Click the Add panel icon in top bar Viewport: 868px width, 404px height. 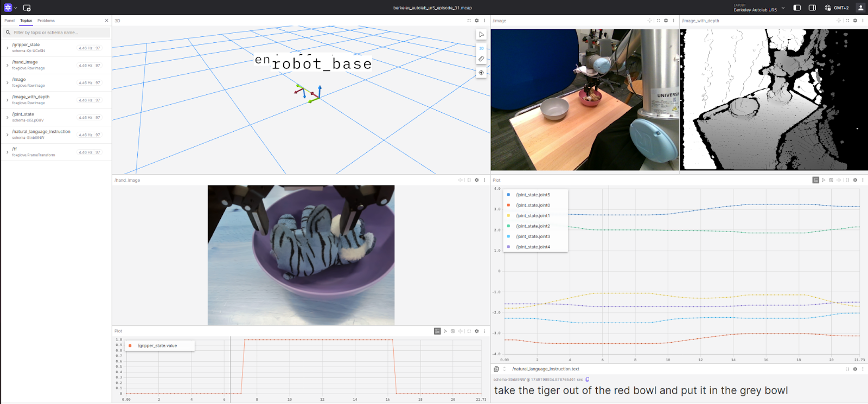click(27, 8)
